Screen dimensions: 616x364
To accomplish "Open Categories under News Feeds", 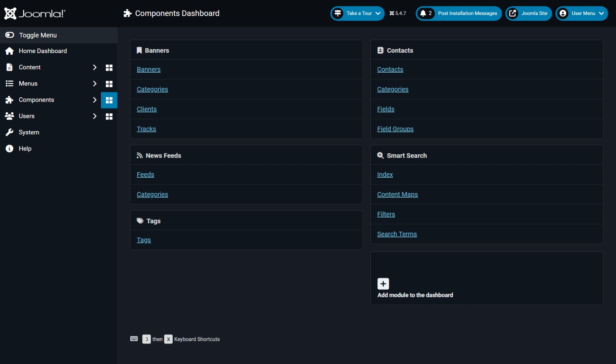I will click(152, 194).
